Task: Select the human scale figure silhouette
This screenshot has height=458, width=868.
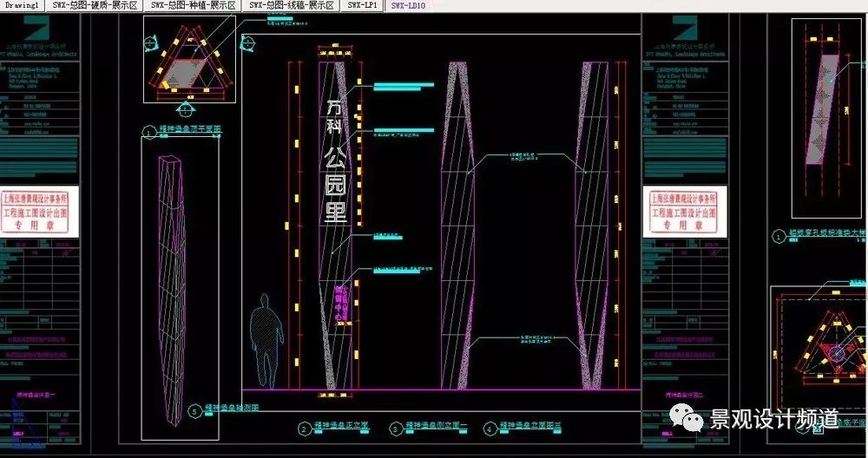Action: click(x=266, y=339)
